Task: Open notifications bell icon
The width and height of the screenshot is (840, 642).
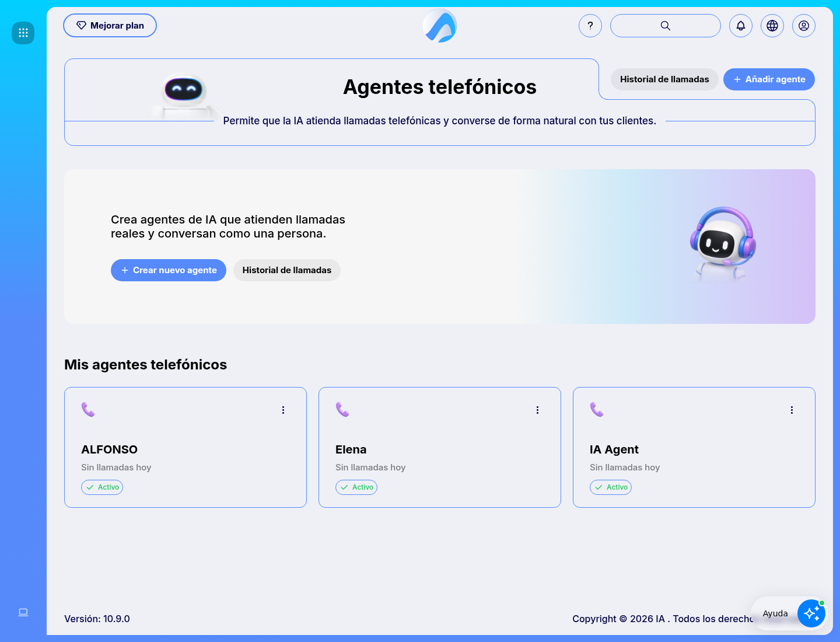Action: click(x=741, y=26)
